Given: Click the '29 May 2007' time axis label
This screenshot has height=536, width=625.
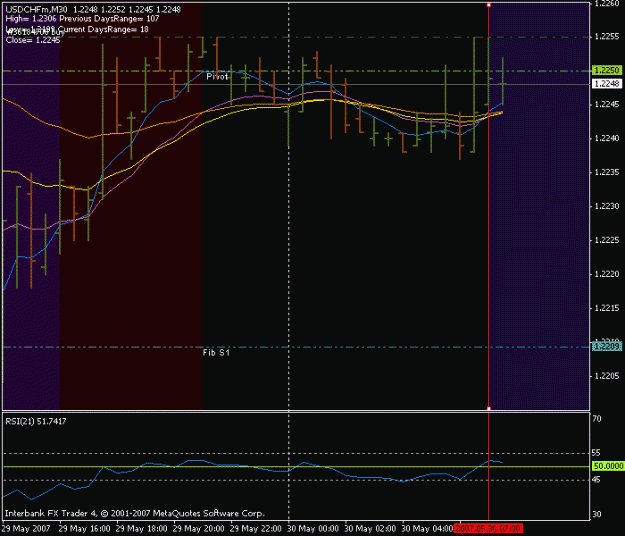Looking at the screenshot, I should (26, 529).
